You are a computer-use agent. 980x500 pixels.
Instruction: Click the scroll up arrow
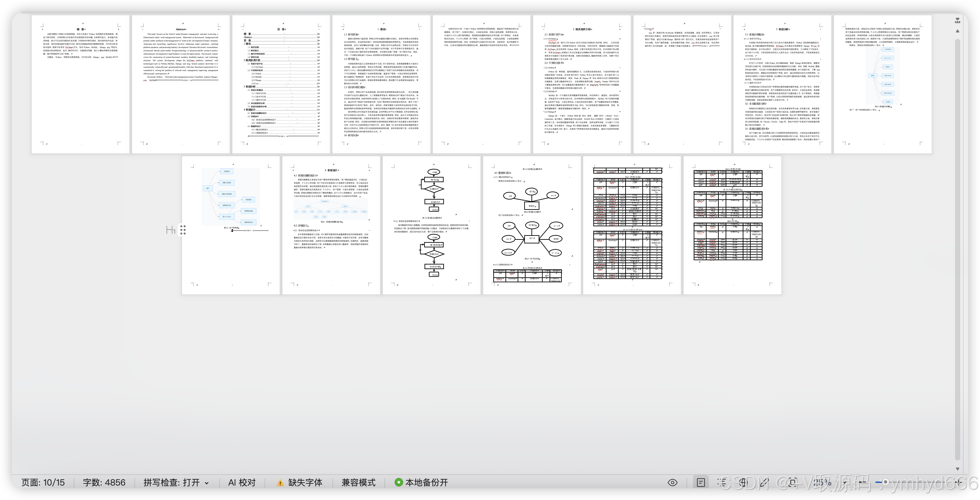coord(958,31)
